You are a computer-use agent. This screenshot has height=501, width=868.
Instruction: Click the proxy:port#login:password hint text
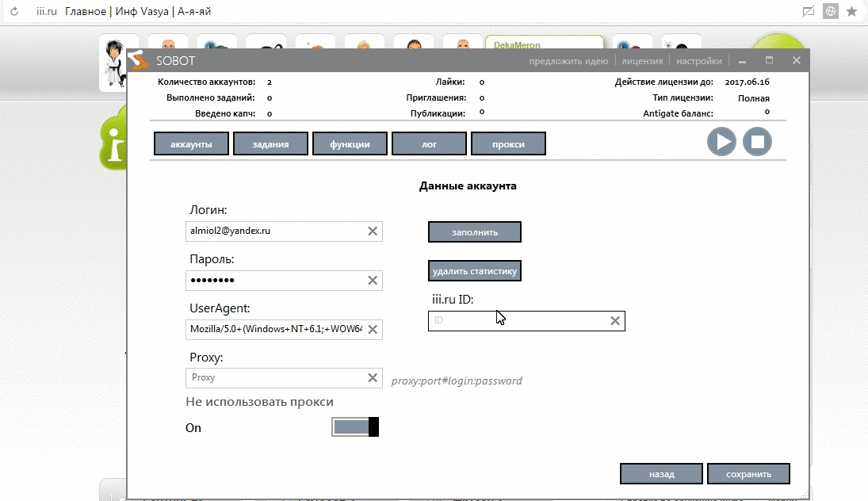(x=457, y=381)
